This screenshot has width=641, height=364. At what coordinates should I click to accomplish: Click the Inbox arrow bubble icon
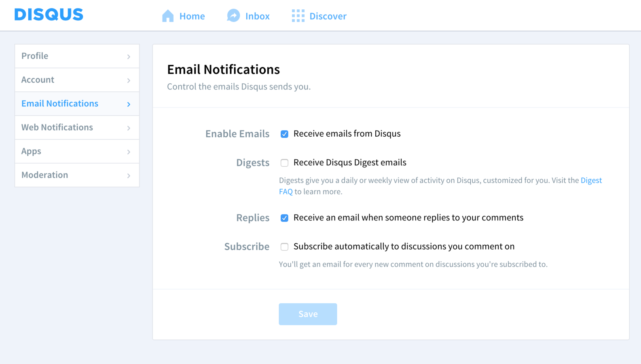point(233,16)
